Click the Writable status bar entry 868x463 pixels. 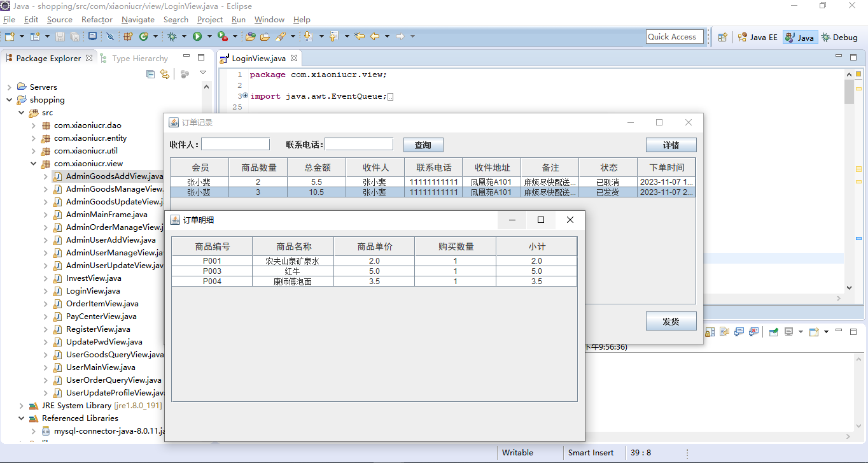tap(517, 453)
